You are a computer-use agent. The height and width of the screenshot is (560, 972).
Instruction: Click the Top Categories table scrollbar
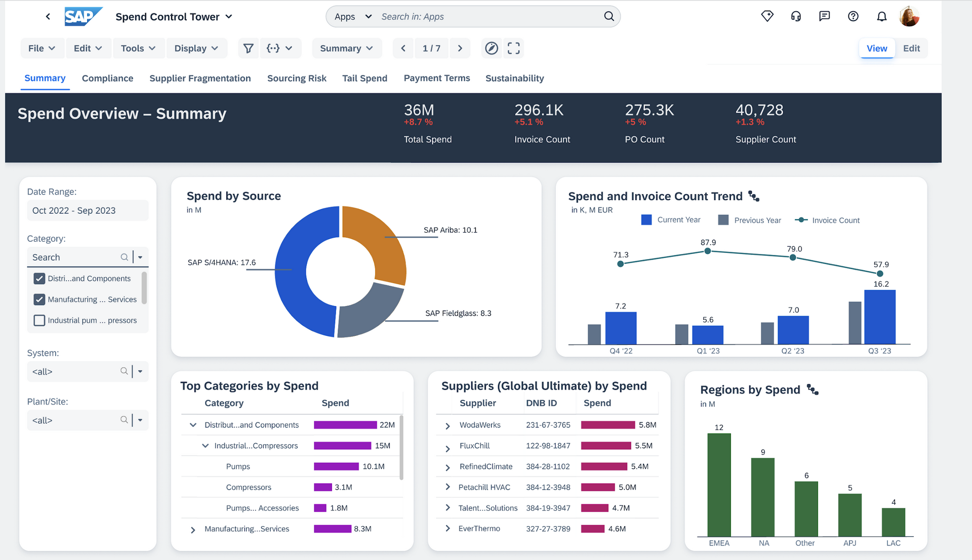point(401,447)
